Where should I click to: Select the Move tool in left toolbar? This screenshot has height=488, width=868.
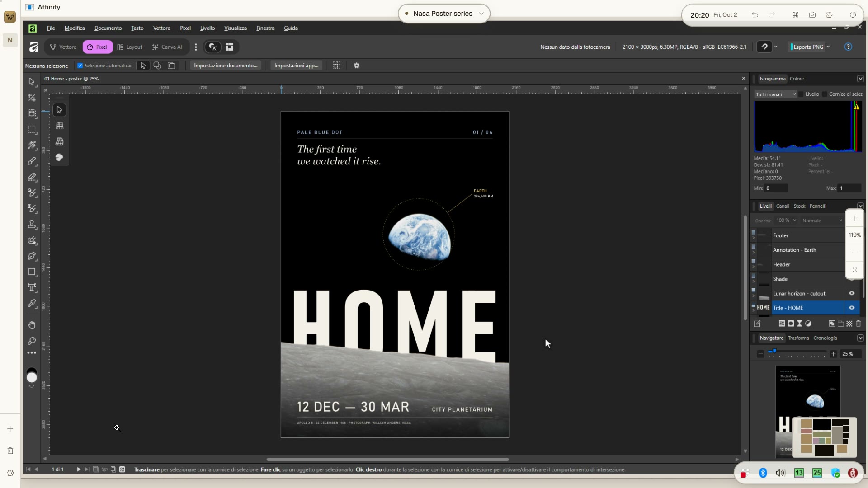click(32, 82)
